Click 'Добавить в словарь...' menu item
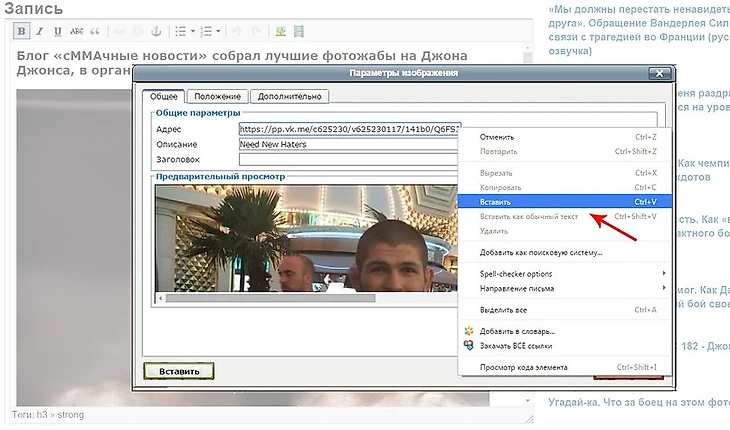 [517, 331]
